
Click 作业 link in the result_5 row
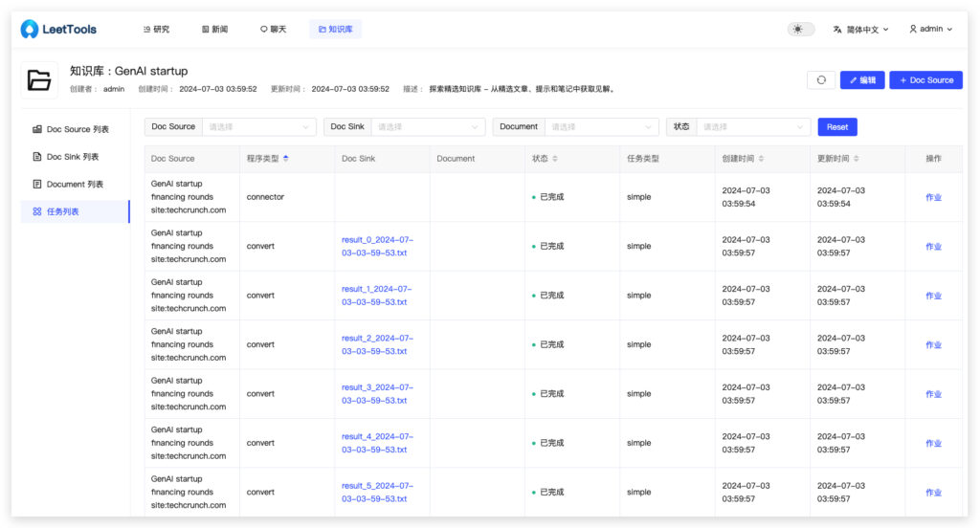(x=933, y=493)
